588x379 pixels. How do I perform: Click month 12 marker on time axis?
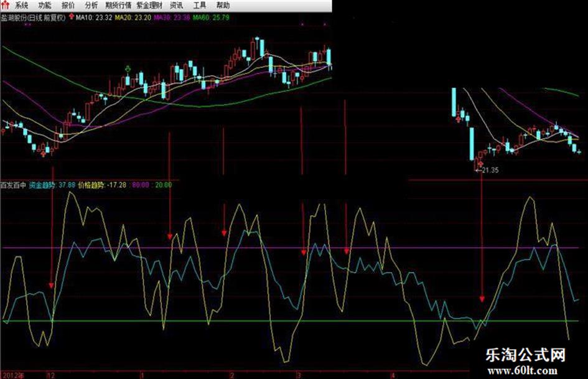coord(51,375)
